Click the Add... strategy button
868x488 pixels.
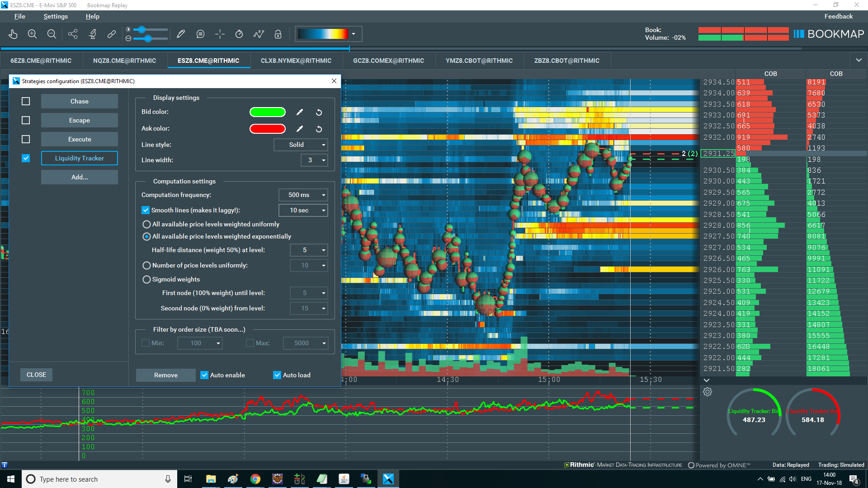pos(80,177)
